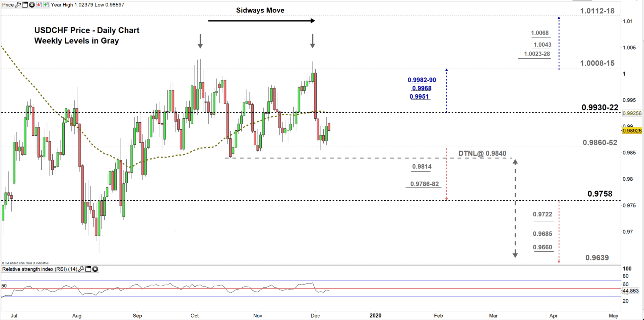
Task: Click the DTNL@ 0.9840 neckline label
Action: [482, 153]
